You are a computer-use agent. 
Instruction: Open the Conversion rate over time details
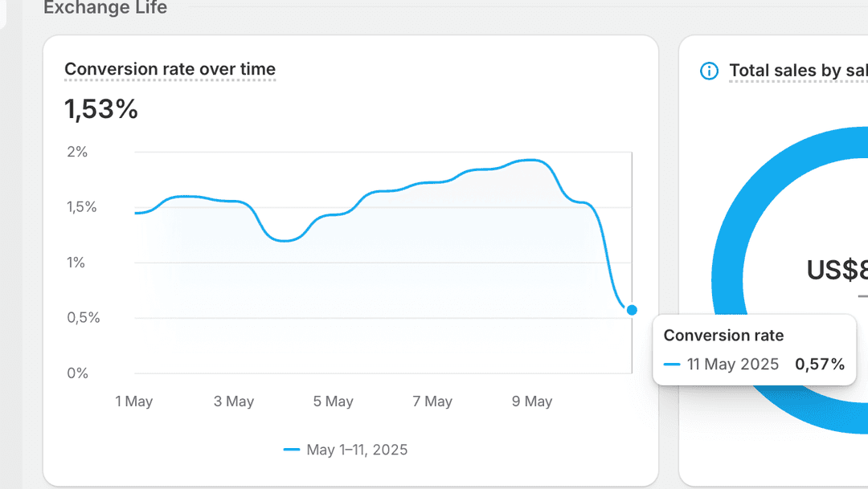point(169,69)
